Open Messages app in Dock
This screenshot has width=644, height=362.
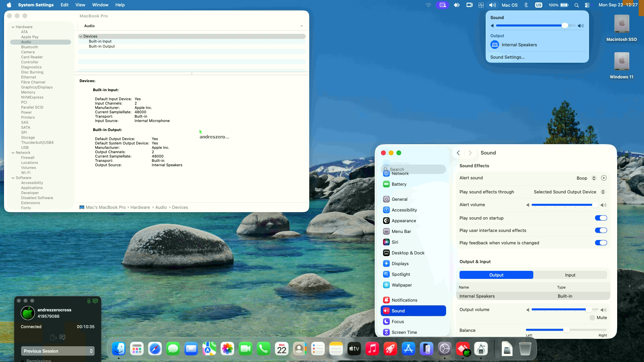pyautogui.click(x=173, y=349)
